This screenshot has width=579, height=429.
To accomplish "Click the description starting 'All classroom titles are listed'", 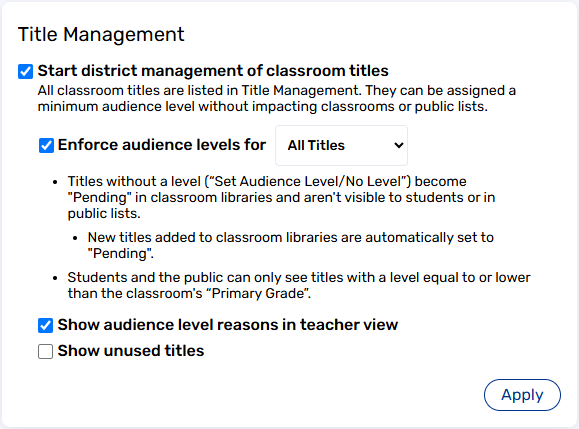I will click(277, 99).
